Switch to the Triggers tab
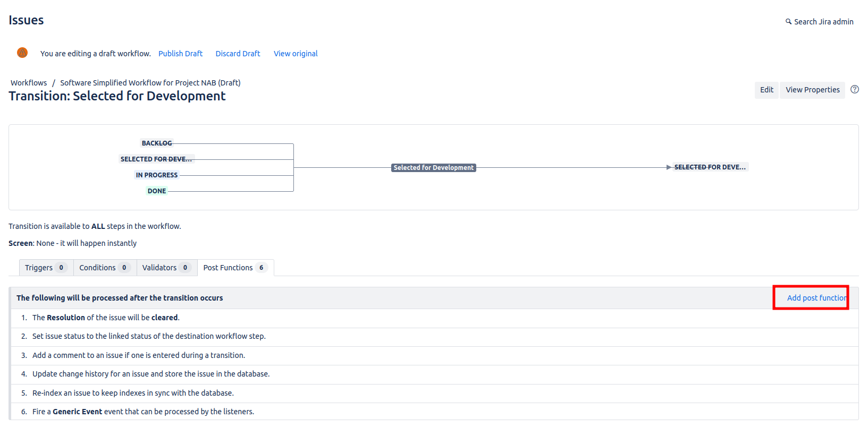The height and width of the screenshot is (444, 868). click(46, 268)
